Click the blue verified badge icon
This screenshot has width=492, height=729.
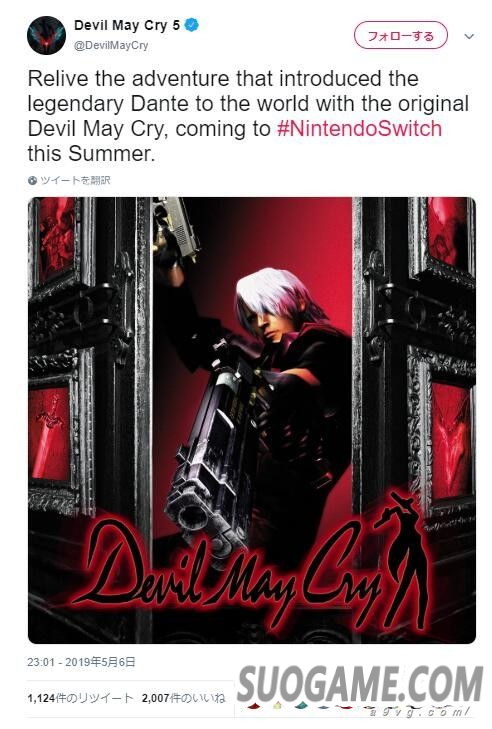(192, 25)
